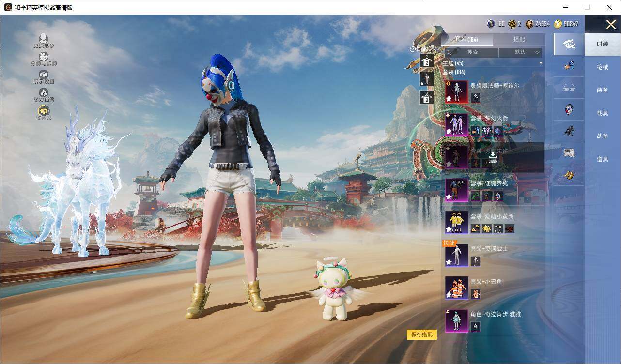The height and width of the screenshot is (364, 621).
Task: Toggle favorite star on 套装-小丑鱼
Action: [449, 294]
